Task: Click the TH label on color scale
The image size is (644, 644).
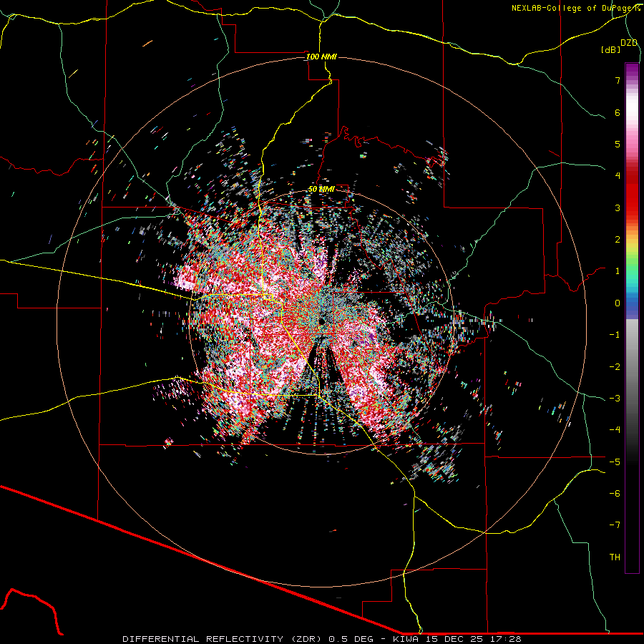Action: coord(615,557)
